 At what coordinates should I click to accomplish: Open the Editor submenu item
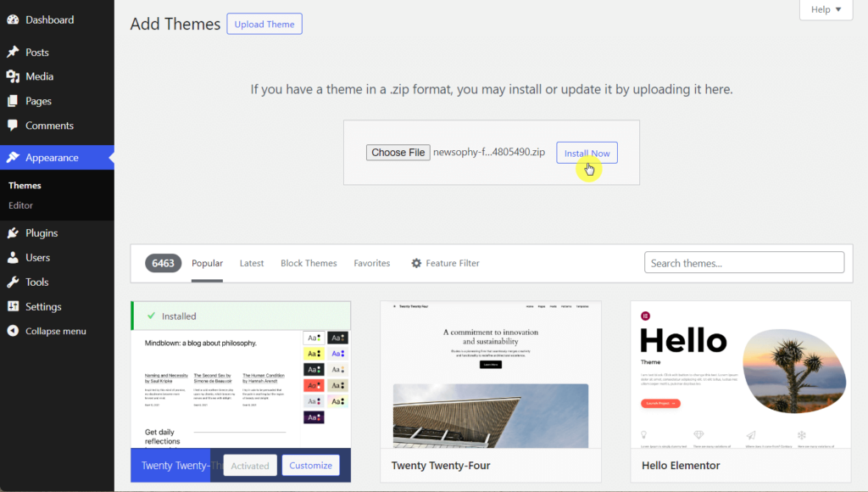coord(20,205)
